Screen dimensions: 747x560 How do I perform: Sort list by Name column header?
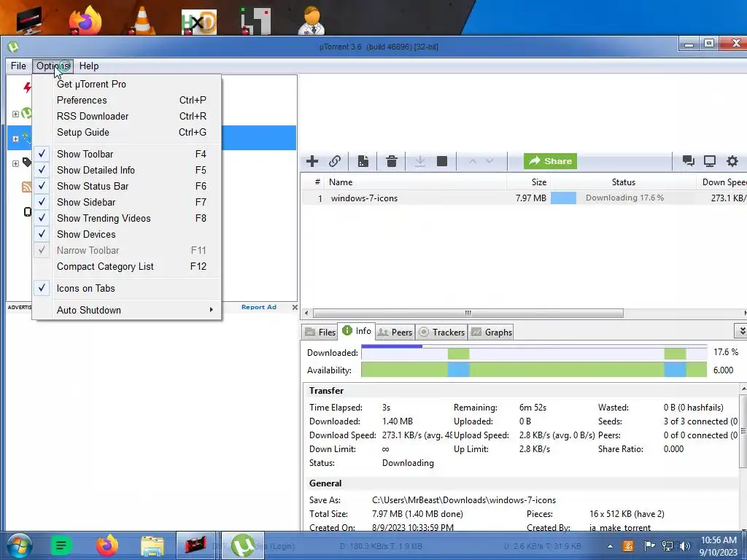(x=415, y=182)
